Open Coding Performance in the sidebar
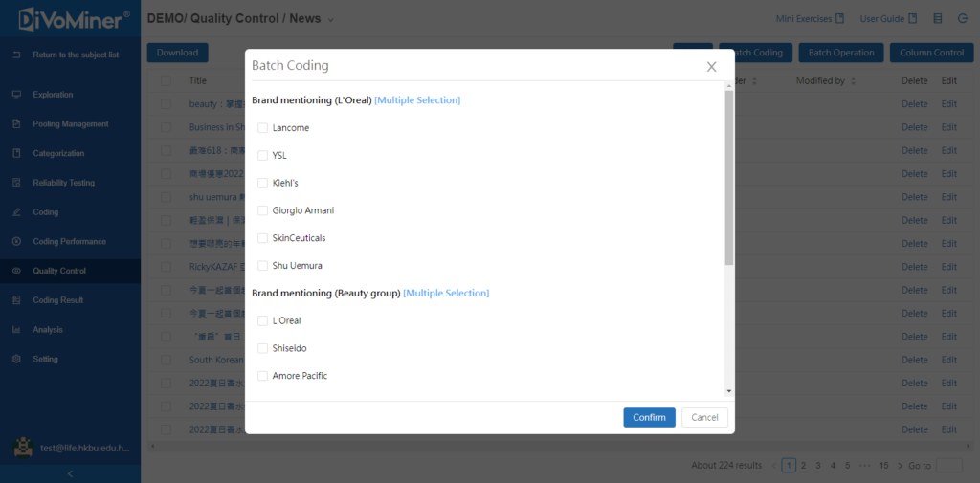 click(x=69, y=241)
